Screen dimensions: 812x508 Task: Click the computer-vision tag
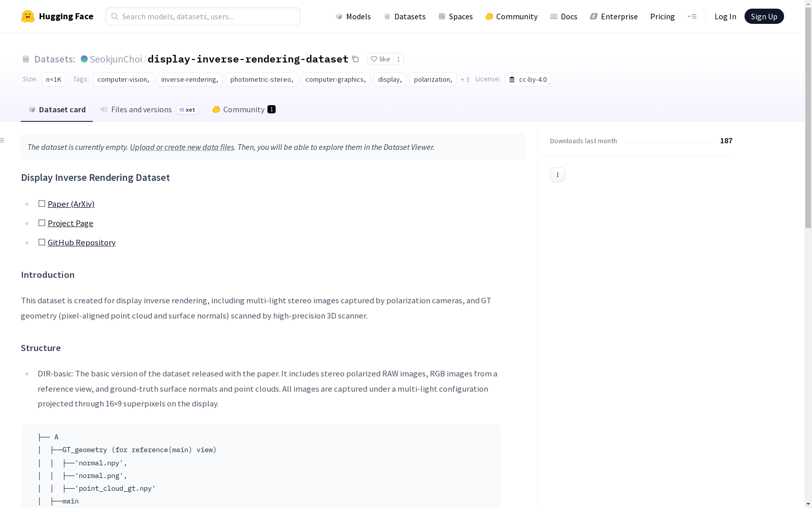tap(123, 79)
